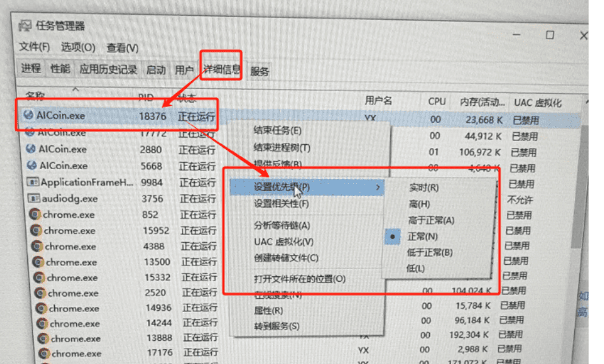Set priority to 低(L)
Image resolution: width=604 pixels, height=364 pixels.
[415, 268]
